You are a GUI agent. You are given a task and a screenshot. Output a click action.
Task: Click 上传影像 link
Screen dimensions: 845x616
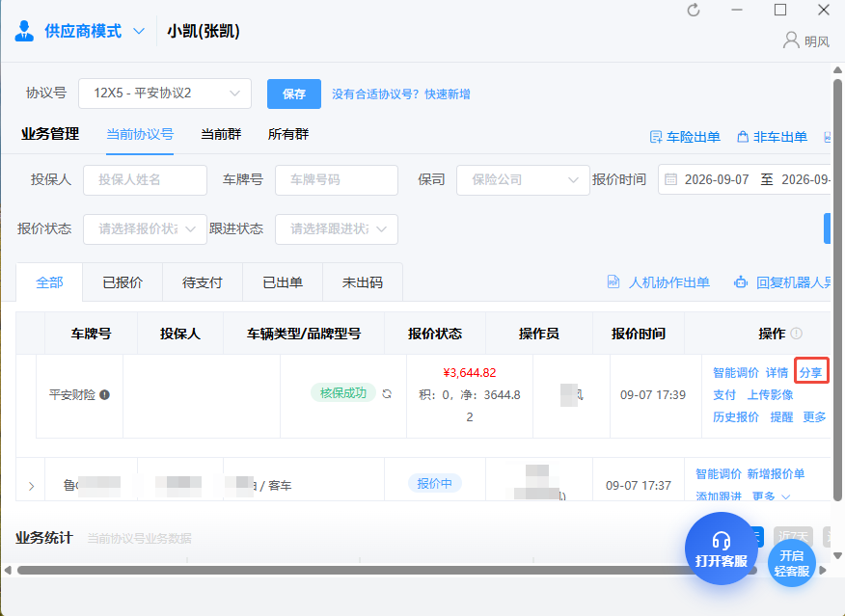tap(770, 394)
